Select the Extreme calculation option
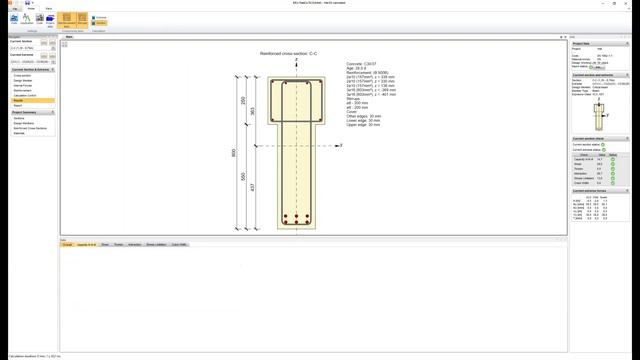640x360 pixels. coord(99,18)
